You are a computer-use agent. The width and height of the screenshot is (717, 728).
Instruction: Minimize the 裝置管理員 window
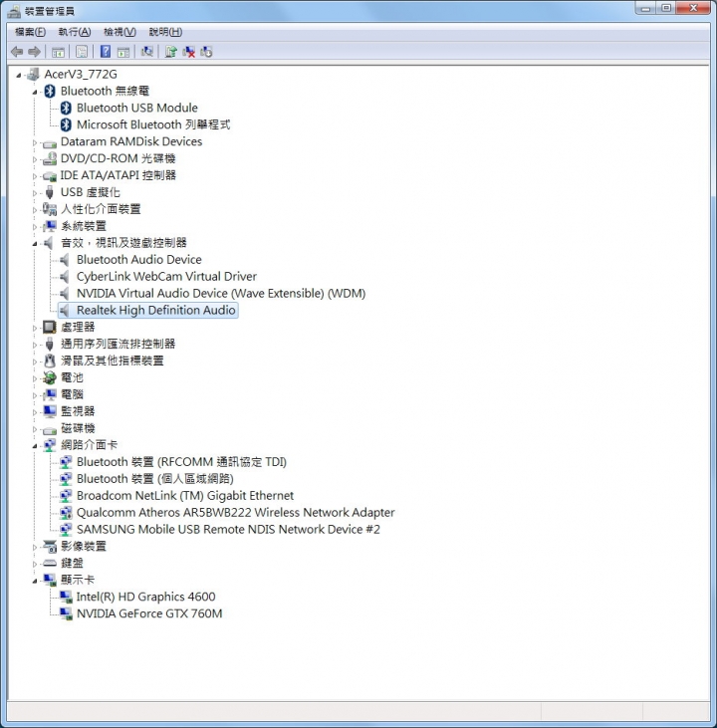pos(645,8)
